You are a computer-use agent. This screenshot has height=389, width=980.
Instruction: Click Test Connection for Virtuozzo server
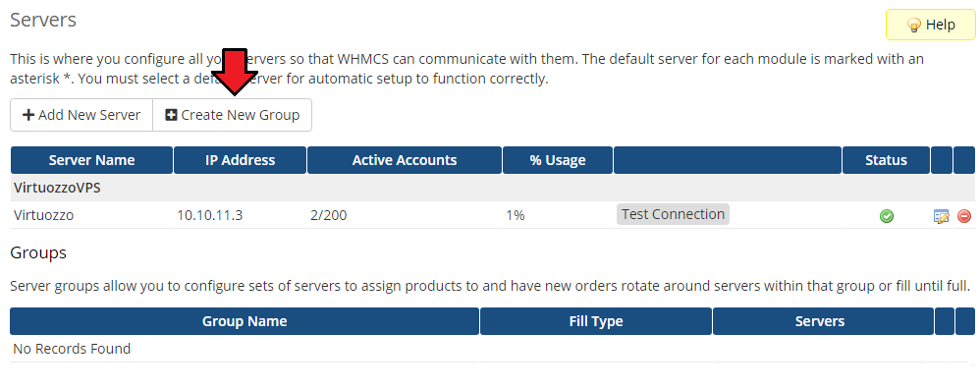[673, 214]
